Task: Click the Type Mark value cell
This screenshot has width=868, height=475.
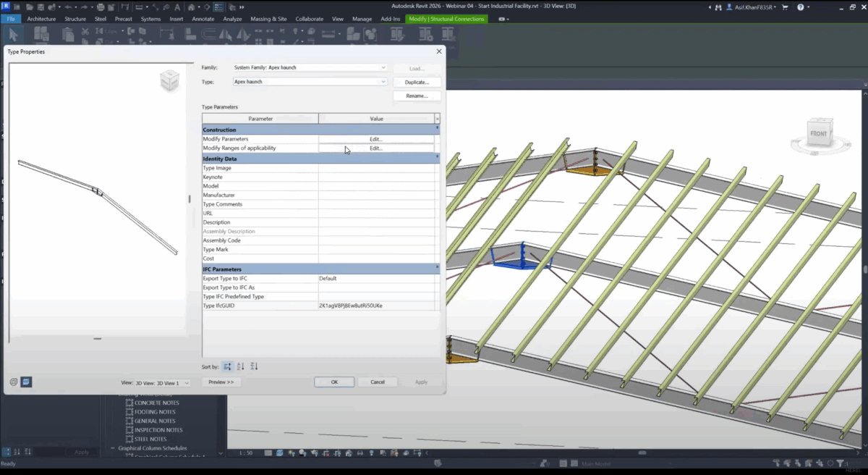Action: tap(376, 249)
